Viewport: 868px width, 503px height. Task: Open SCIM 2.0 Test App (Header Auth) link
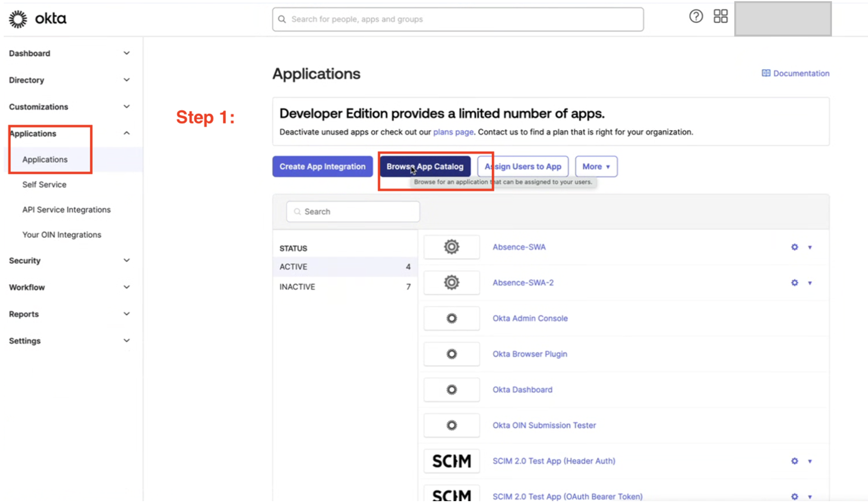click(554, 461)
